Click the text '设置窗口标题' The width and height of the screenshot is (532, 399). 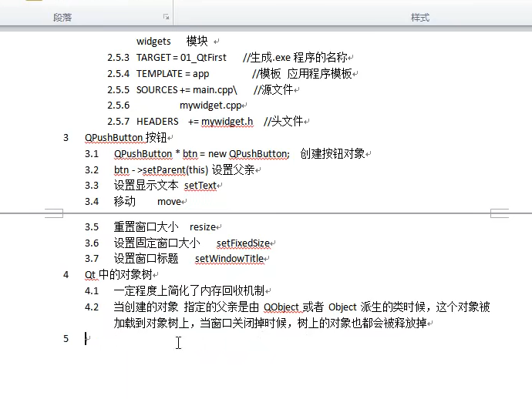[146, 259]
